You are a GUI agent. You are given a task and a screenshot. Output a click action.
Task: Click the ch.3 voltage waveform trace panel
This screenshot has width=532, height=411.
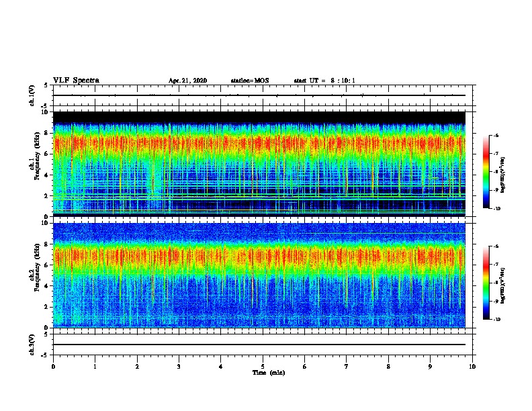(263, 345)
